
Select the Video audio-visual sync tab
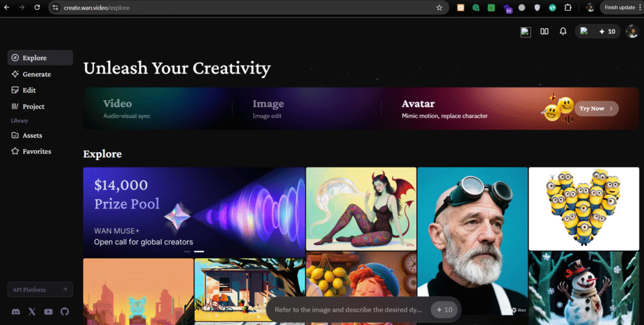tap(126, 108)
